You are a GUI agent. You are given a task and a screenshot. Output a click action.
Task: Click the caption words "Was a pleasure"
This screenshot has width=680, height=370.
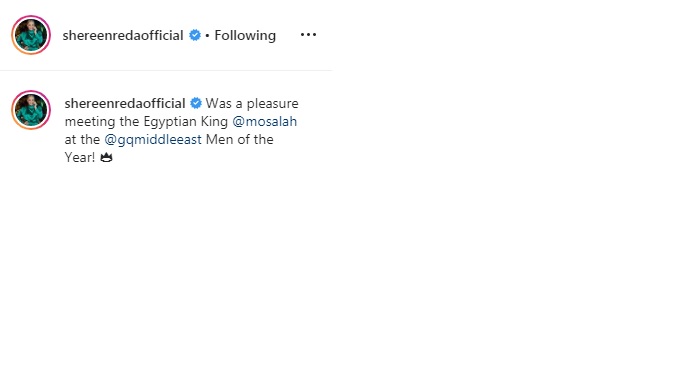(252, 103)
